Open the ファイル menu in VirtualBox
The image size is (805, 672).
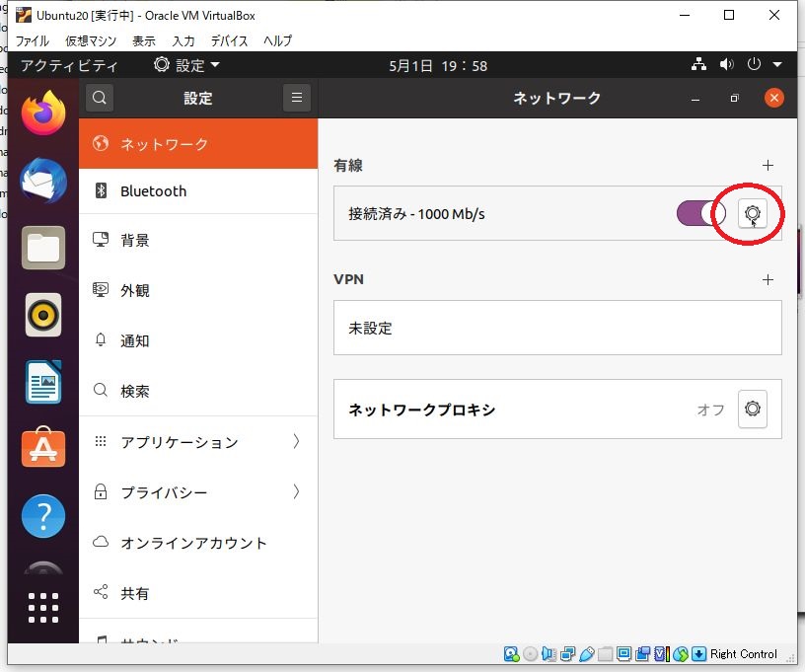(x=32, y=40)
